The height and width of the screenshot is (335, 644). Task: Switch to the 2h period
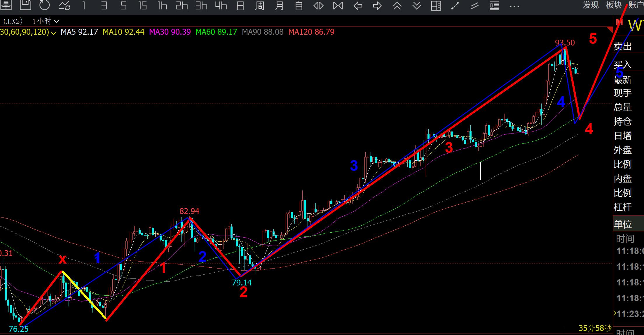click(x=182, y=5)
